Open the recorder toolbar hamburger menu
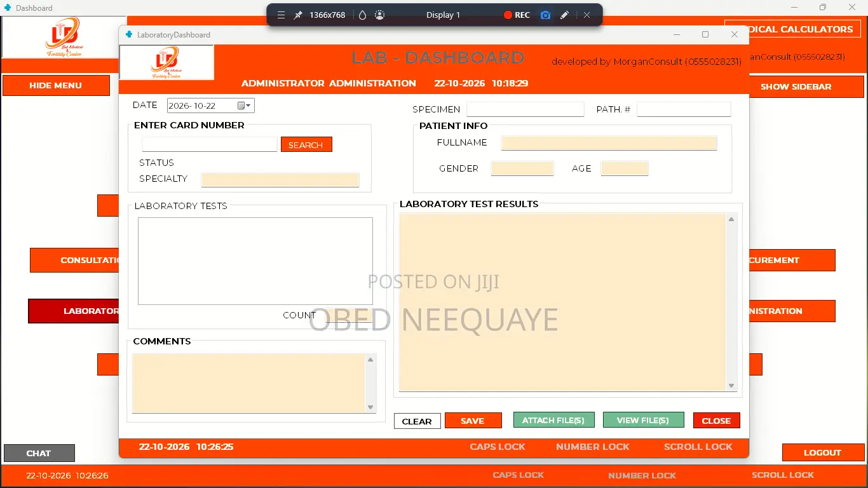 click(281, 15)
